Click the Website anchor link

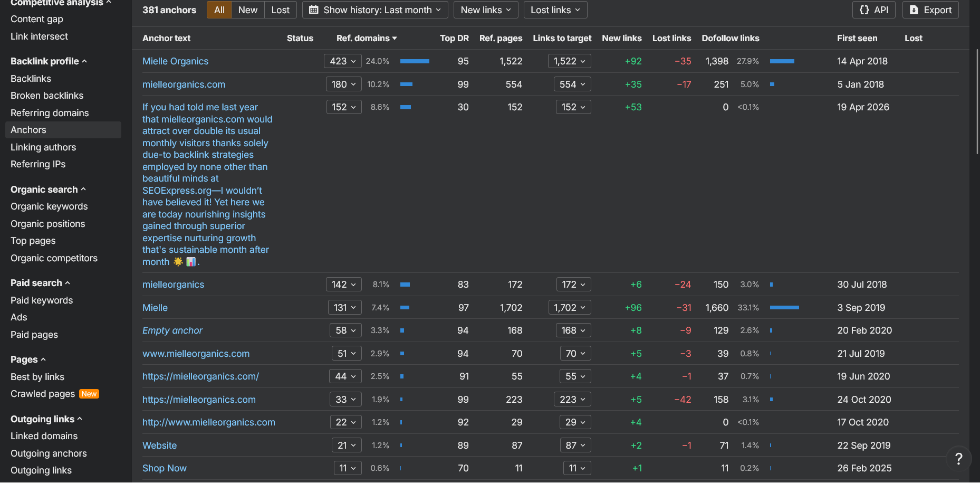pos(160,446)
